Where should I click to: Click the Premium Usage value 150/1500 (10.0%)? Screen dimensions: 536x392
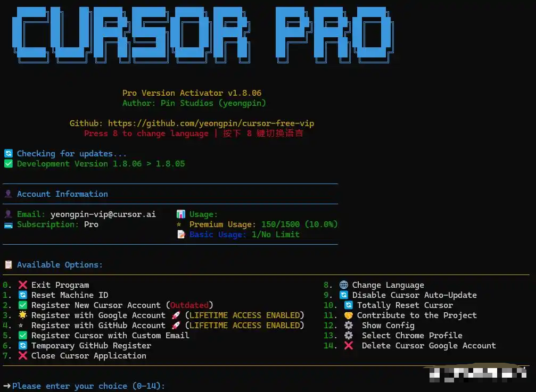coord(300,224)
